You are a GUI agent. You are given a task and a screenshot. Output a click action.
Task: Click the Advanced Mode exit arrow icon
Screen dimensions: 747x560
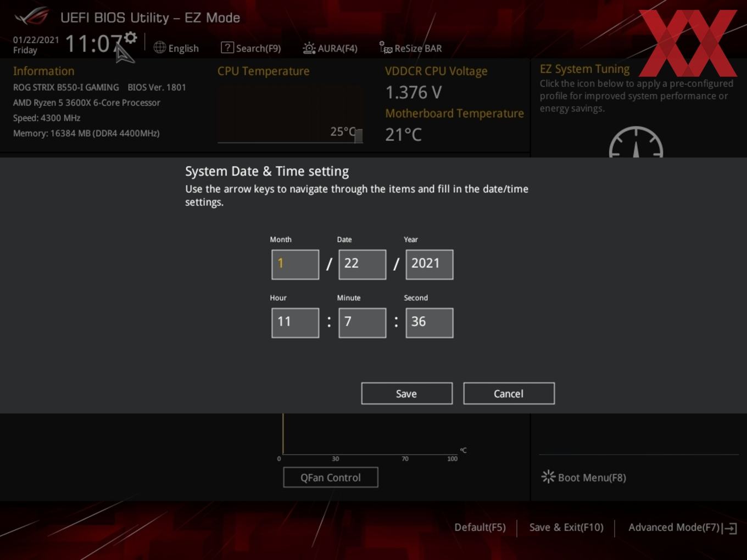[730, 528]
